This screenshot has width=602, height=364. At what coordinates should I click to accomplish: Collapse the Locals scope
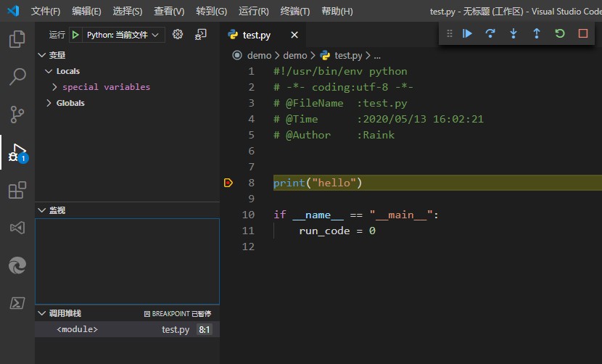pyautogui.click(x=49, y=71)
